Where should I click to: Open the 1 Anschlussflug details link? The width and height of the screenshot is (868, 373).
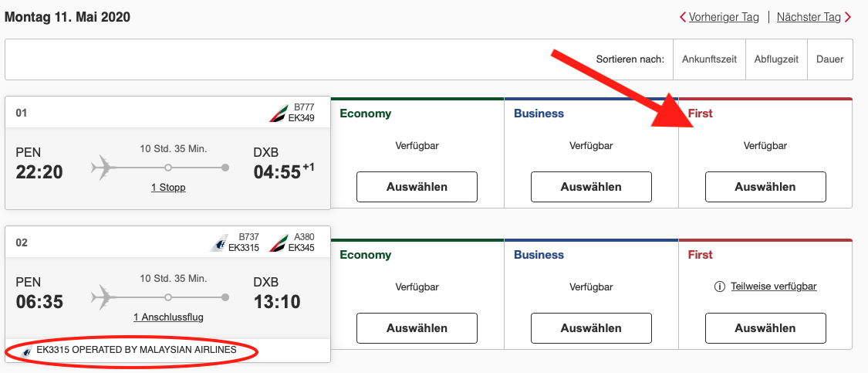point(168,317)
